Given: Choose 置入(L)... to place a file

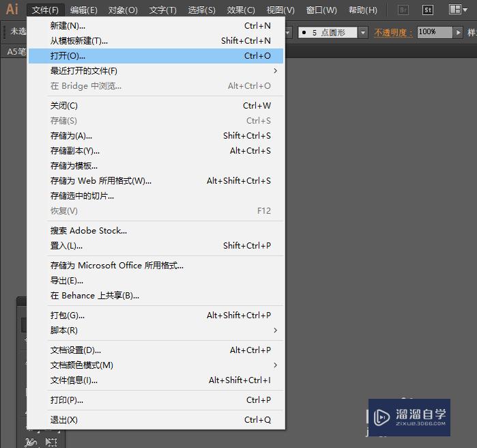Looking at the screenshot, I should pos(156,246).
